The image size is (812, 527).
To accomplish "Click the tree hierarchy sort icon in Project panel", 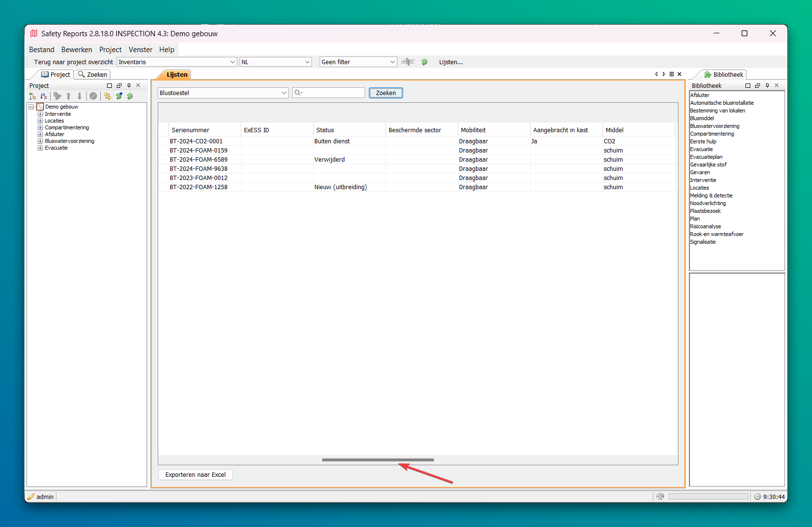I will (32, 96).
